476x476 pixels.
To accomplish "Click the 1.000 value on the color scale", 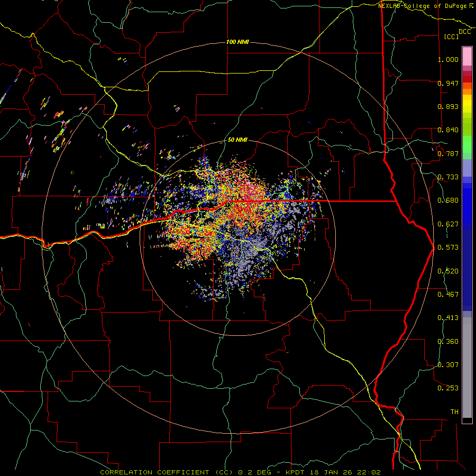I will click(448, 59).
